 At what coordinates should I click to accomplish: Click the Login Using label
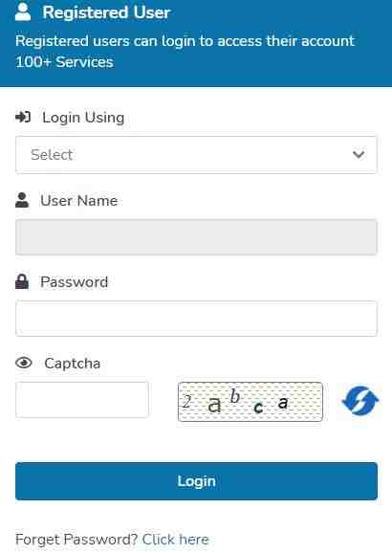click(x=83, y=118)
